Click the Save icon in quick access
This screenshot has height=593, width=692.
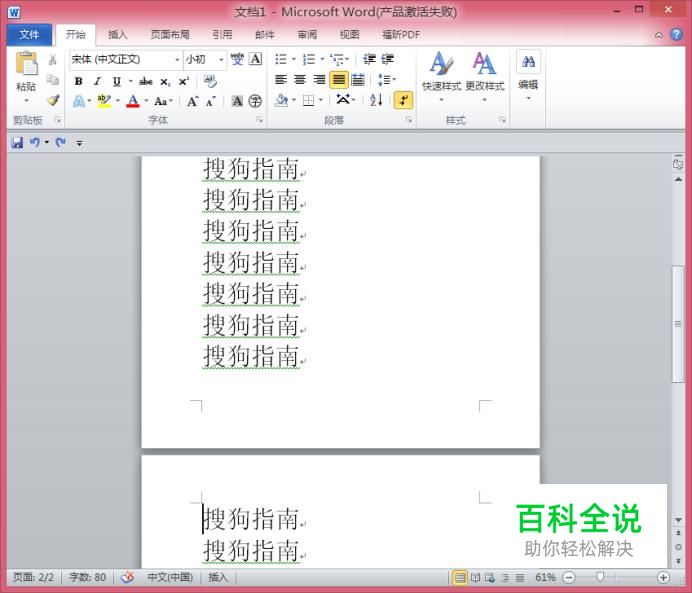click(17, 143)
